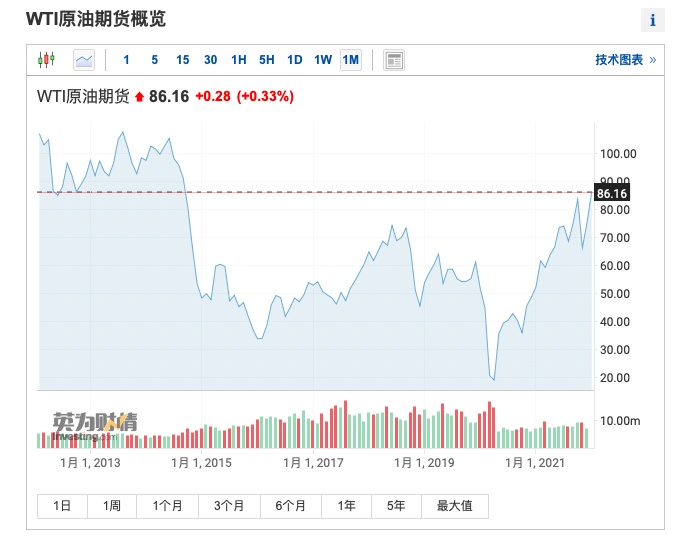This screenshot has height=543, width=679.
Task: Click the info icon at top right
Action: coord(653,20)
